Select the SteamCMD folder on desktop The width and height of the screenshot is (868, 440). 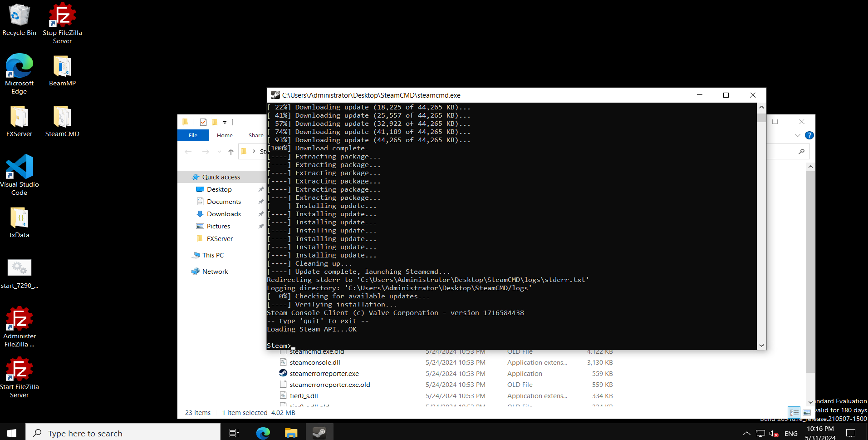point(62,121)
